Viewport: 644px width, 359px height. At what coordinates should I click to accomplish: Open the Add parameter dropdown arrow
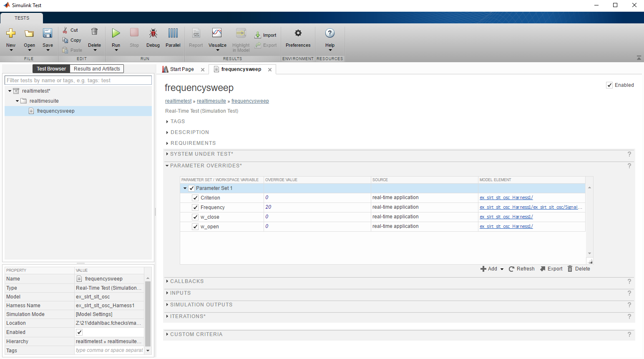502,269
